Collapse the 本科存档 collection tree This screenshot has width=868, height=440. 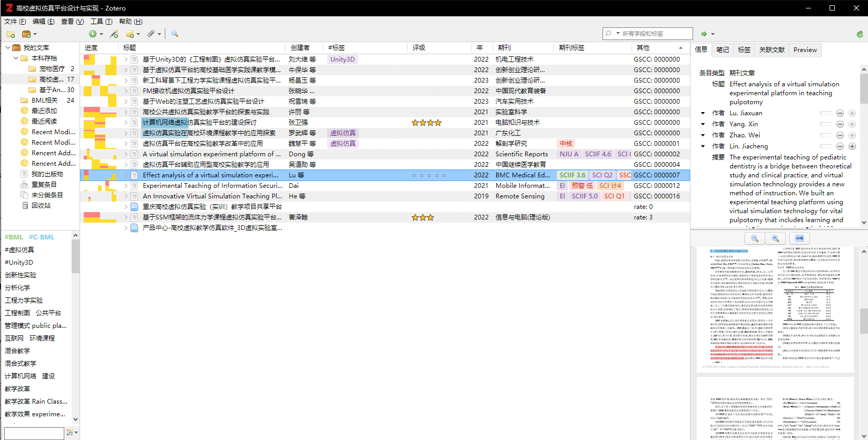pyautogui.click(x=16, y=58)
